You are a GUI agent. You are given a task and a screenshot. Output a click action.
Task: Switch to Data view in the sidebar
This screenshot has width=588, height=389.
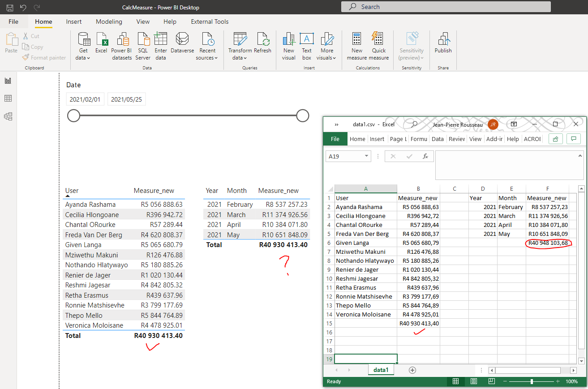point(8,98)
